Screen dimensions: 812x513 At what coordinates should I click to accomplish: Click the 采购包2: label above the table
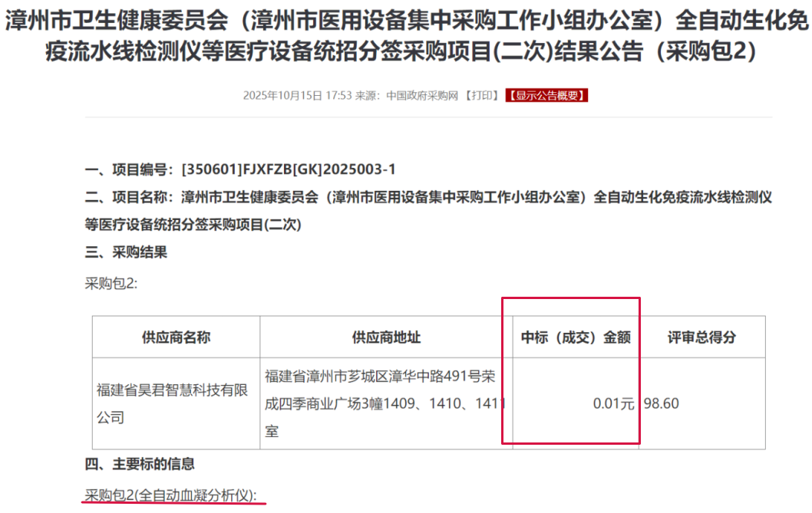(x=111, y=283)
